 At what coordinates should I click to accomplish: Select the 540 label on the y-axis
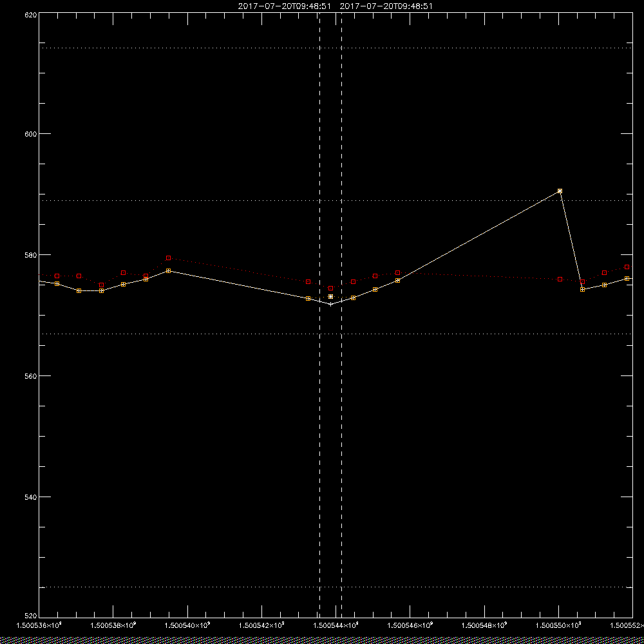click(x=31, y=497)
